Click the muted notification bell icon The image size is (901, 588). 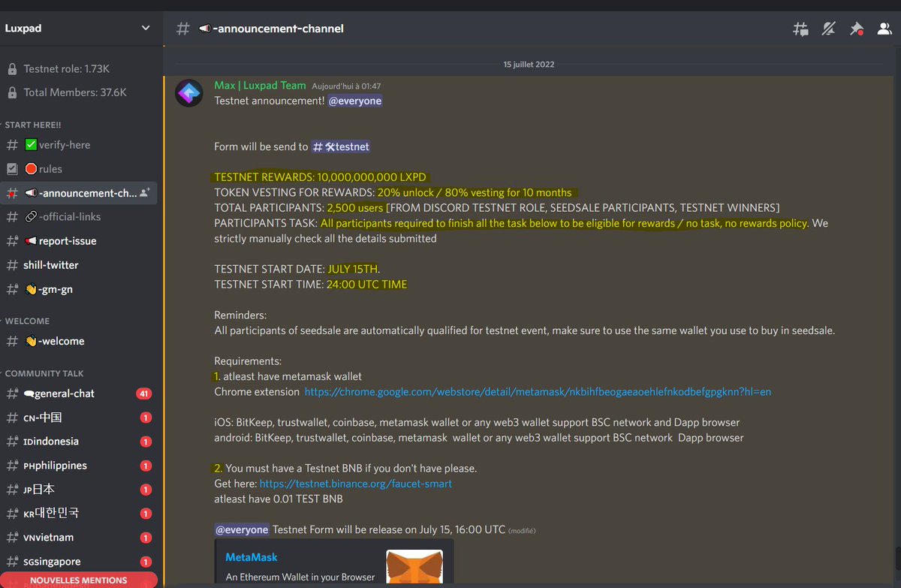click(x=829, y=29)
